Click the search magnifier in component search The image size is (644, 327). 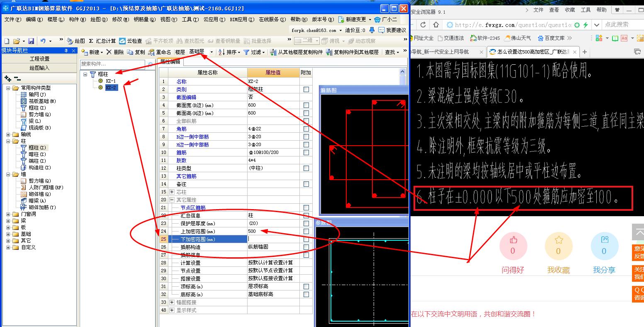pos(150,64)
